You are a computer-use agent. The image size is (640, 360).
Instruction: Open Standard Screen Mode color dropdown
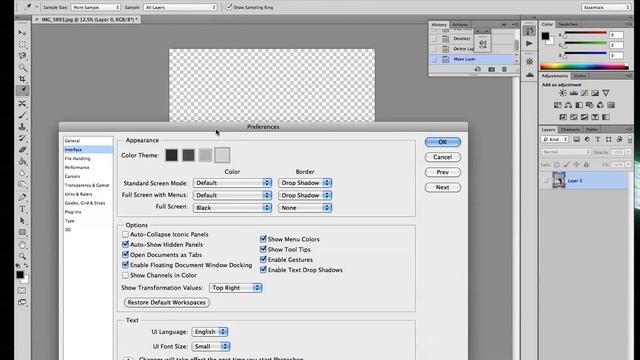232,183
